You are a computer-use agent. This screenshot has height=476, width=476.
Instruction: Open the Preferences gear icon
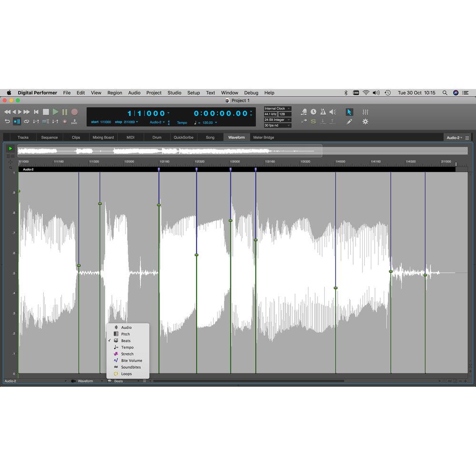coord(365,122)
